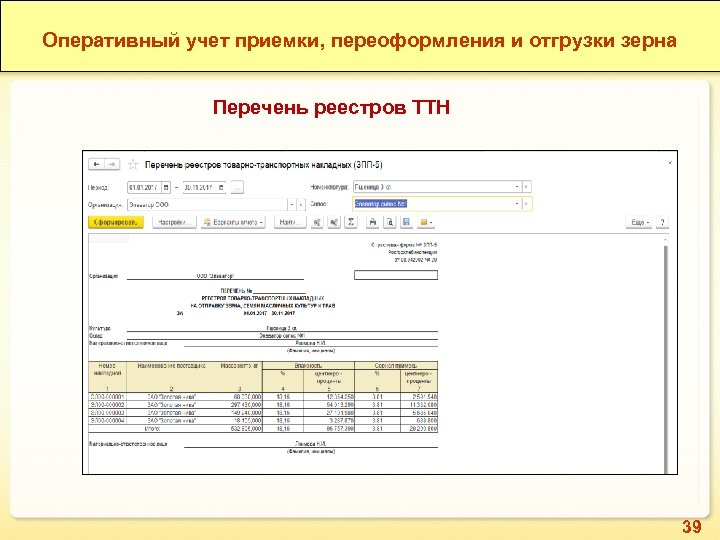720x540 pixels.
Task: Click the Номенклатура input field
Action: click(433, 187)
